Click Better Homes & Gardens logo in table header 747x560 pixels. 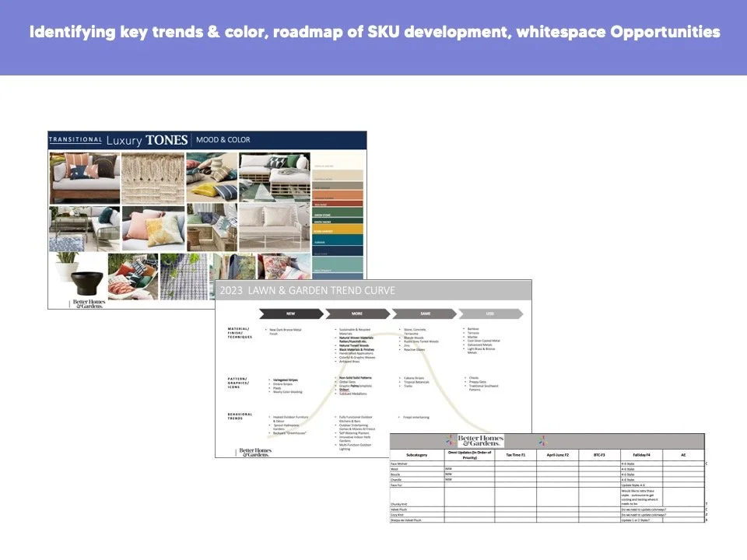[480, 440]
